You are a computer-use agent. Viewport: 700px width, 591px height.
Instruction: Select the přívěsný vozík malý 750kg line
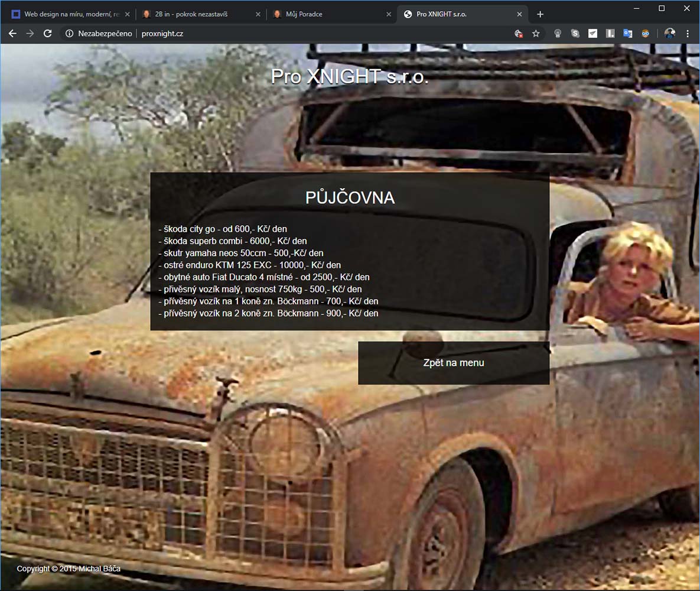[261, 289]
